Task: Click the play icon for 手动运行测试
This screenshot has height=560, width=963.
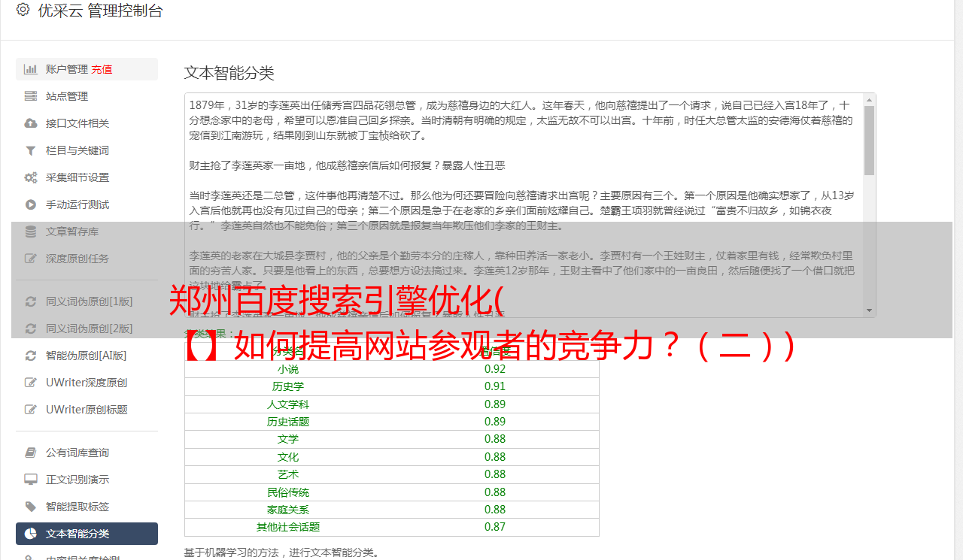Action: point(31,204)
